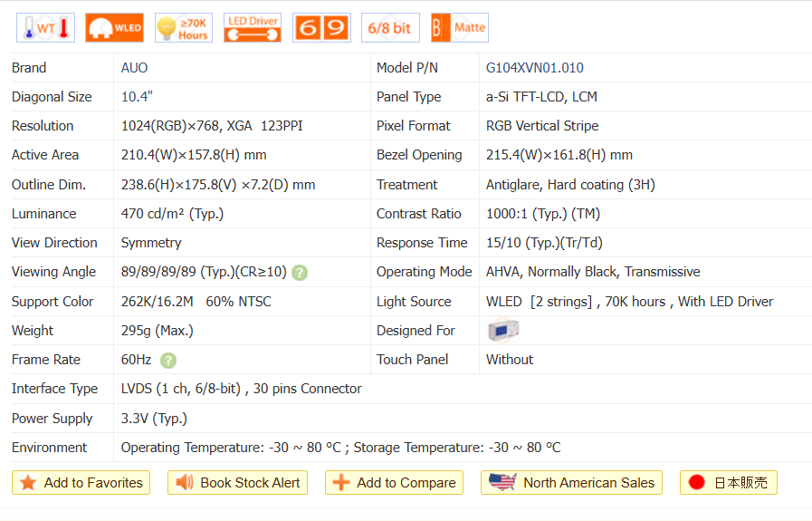This screenshot has height=521, width=812.
Task: Click the AUO brand name
Action: coord(134,68)
